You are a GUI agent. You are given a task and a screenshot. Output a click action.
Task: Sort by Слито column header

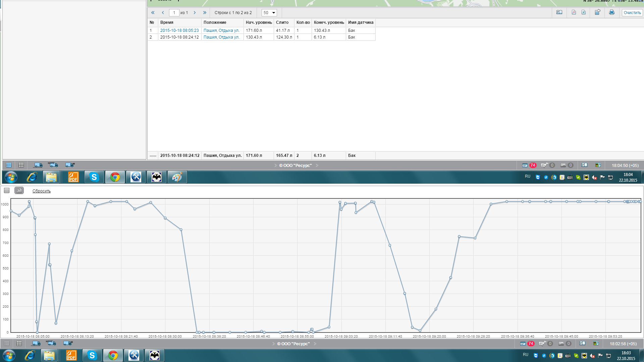282,22
